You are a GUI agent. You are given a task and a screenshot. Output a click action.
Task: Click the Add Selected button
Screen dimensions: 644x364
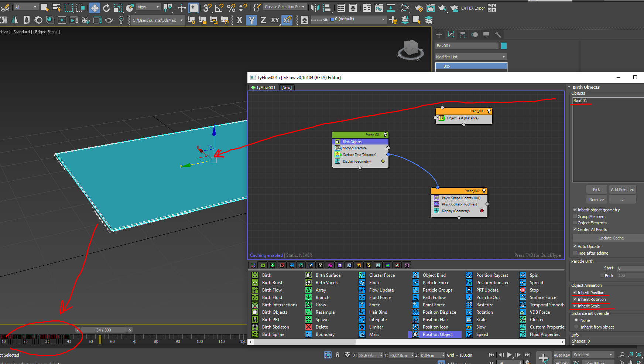[622, 190]
